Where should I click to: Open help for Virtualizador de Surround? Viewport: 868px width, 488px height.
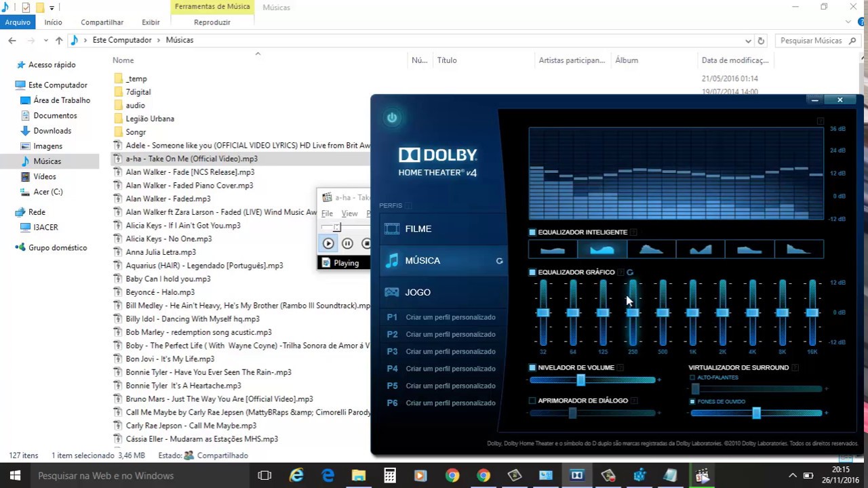(795, 368)
